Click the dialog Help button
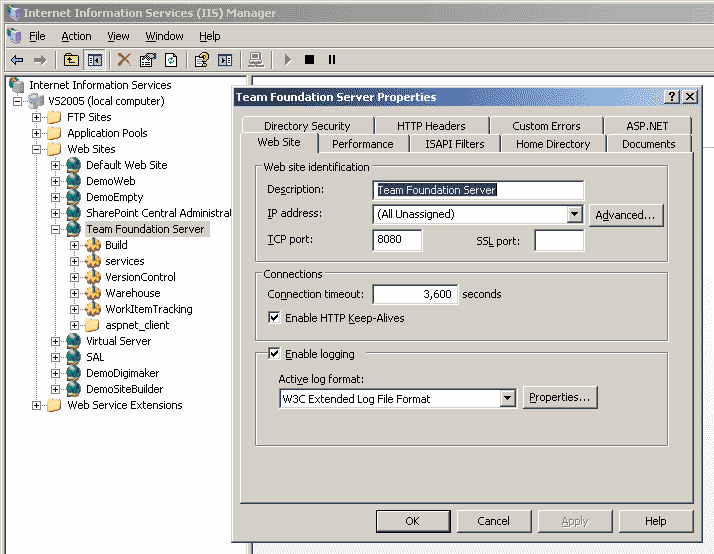The image size is (714, 554). click(656, 521)
